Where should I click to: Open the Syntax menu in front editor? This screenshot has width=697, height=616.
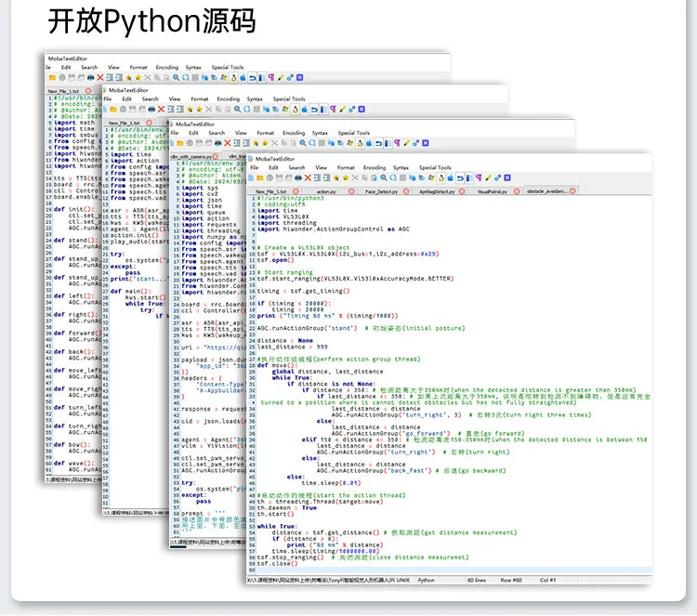tap(401, 167)
